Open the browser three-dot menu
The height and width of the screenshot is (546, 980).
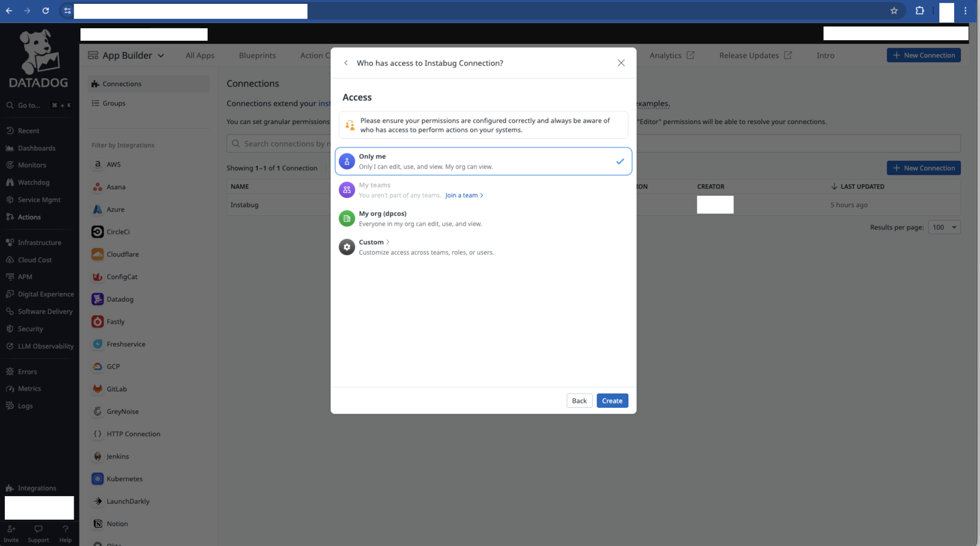[x=965, y=11]
